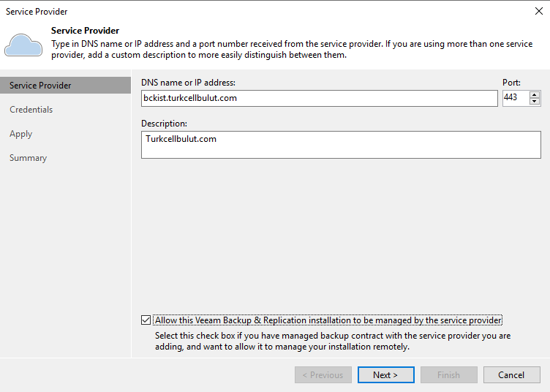Viewport: 550px width, 392px height.
Task: Click the 'Description:' field label
Action: (x=164, y=124)
